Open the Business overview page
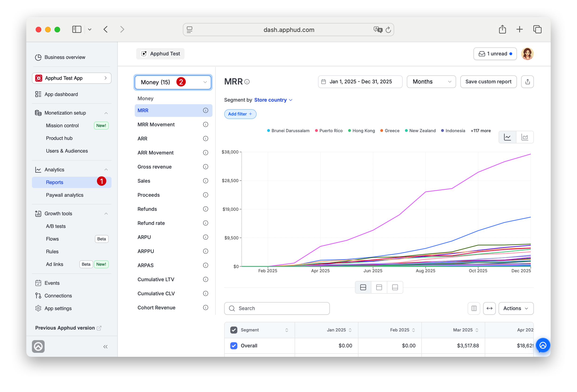Viewport: 577px width, 392px height. pyautogui.click(x=60, y=57)
